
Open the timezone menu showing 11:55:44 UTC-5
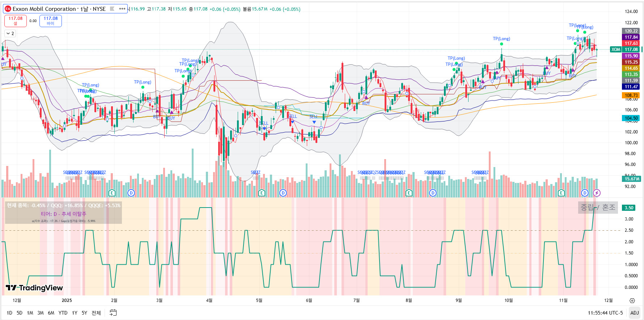pos(605,313)
